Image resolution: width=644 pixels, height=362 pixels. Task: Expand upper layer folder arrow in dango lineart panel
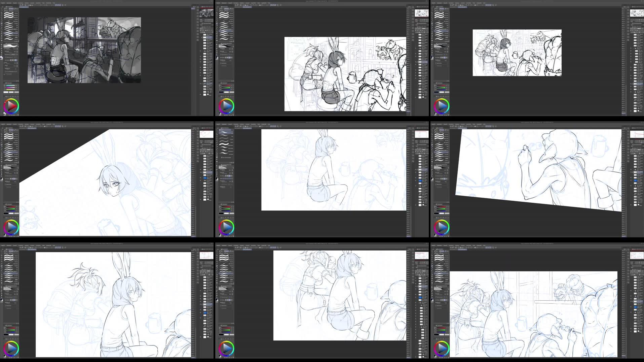(x=634, y=291)
